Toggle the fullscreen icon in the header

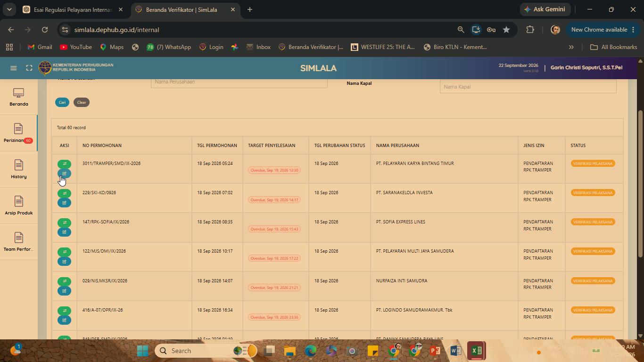(x=29, y=68)
